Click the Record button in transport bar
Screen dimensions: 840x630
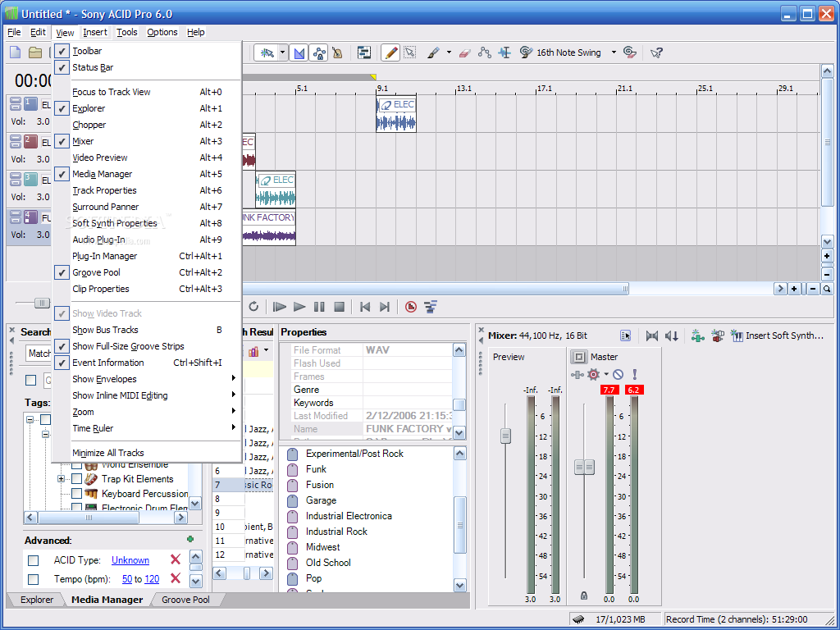pyautogui.click(x=411, y=307)
